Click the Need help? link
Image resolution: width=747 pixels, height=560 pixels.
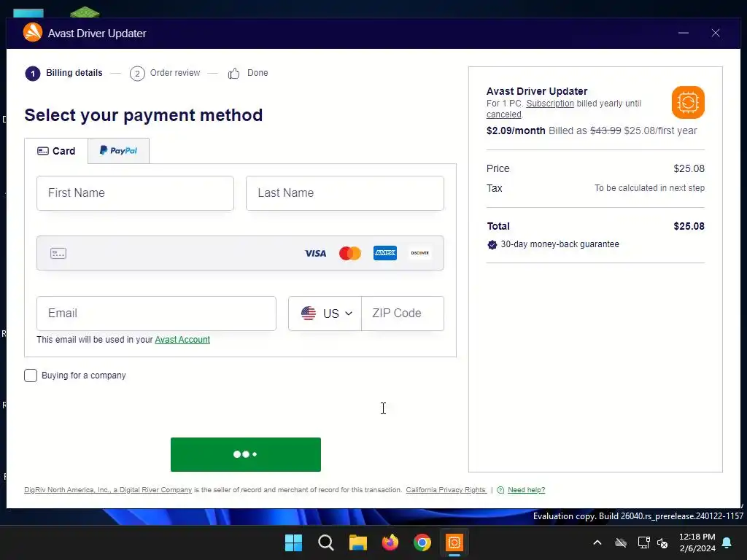pyautogui.click(x=527, y=490)
